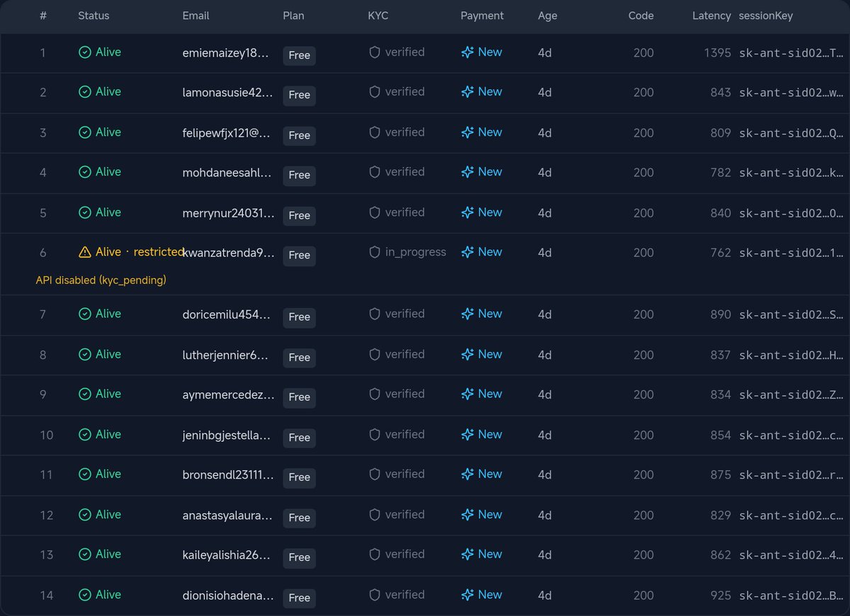Click the Code column header
The height and width of the screenshot is (616, 850).
tap(641, 16)
